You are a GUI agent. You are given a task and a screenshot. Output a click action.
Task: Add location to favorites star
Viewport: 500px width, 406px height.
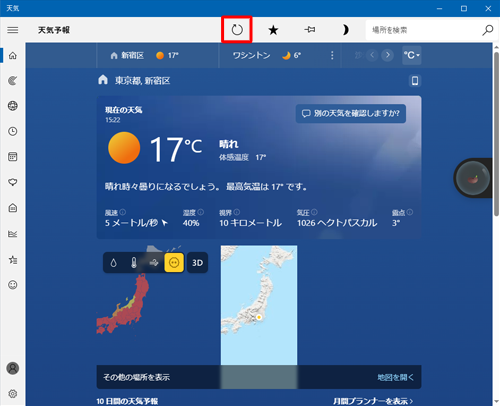click(273, 30)
